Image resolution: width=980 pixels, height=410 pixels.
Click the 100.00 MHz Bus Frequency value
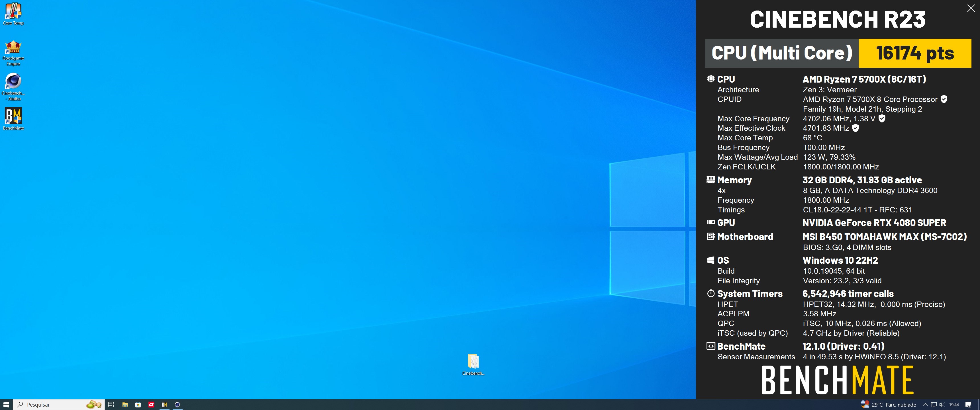click(824, 147)
